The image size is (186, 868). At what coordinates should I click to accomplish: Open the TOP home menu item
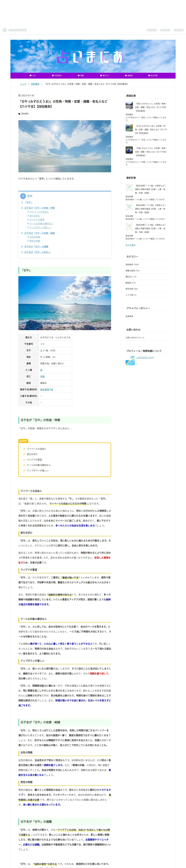point(33,76)
